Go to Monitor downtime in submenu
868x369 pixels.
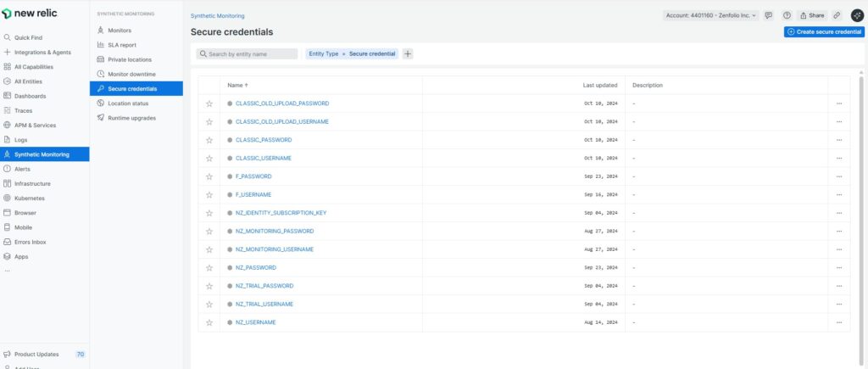tap(131, 74)
